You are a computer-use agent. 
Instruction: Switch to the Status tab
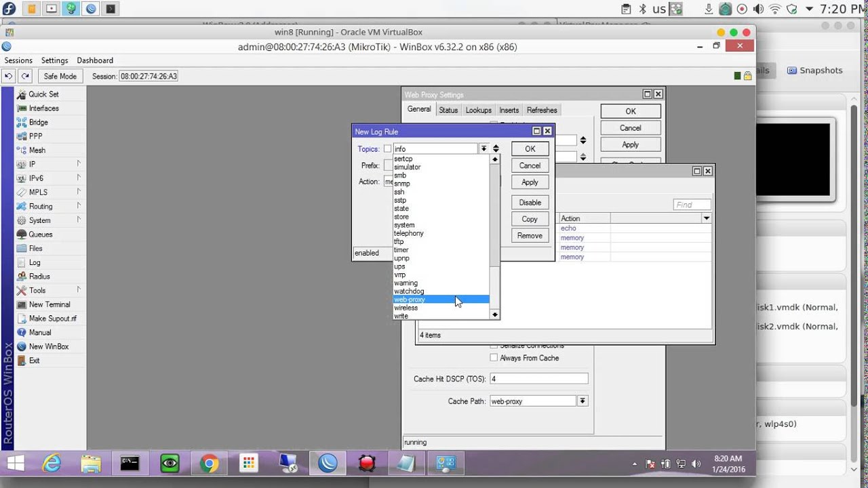(448, 110)
